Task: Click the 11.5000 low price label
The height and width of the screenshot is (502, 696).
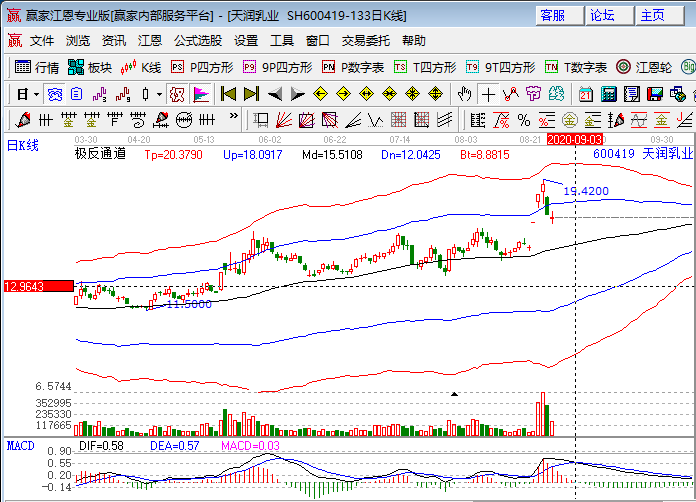Action: 189,304
